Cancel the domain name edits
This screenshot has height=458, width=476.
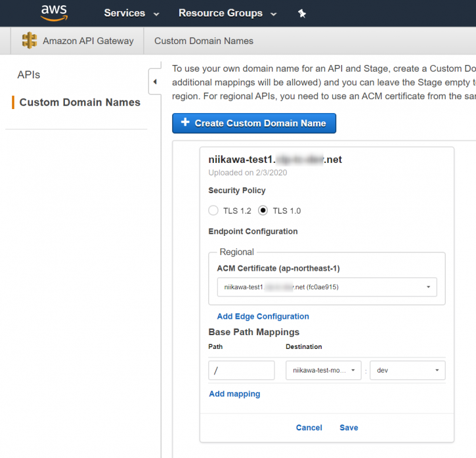(x=309, y=428)
